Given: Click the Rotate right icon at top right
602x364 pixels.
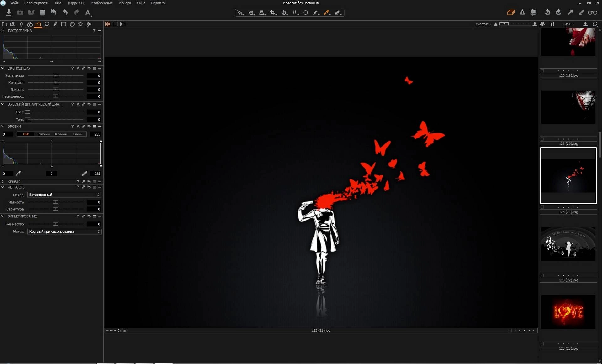Looking at the screenshot, I should click(x=559, y=13).
